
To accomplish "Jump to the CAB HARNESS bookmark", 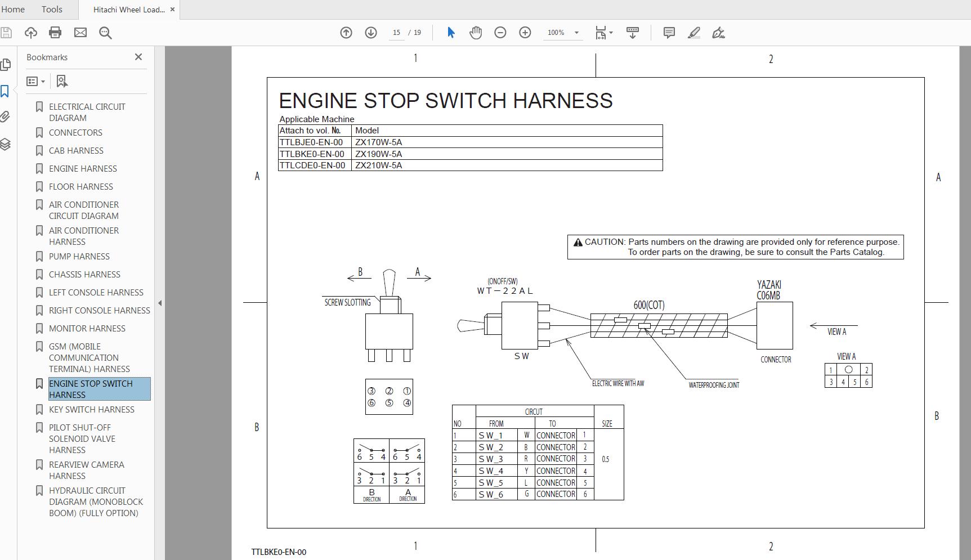I will pyautogui.click(x=77, y=150).
